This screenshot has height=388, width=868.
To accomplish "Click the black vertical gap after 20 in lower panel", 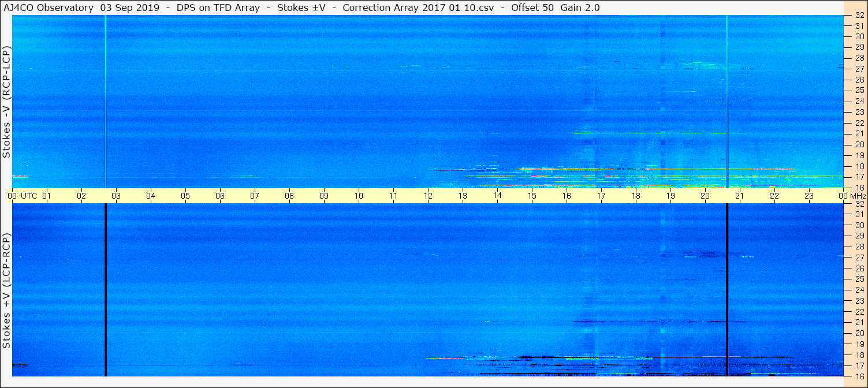I will pyautogui.click(x=727, y=290).
